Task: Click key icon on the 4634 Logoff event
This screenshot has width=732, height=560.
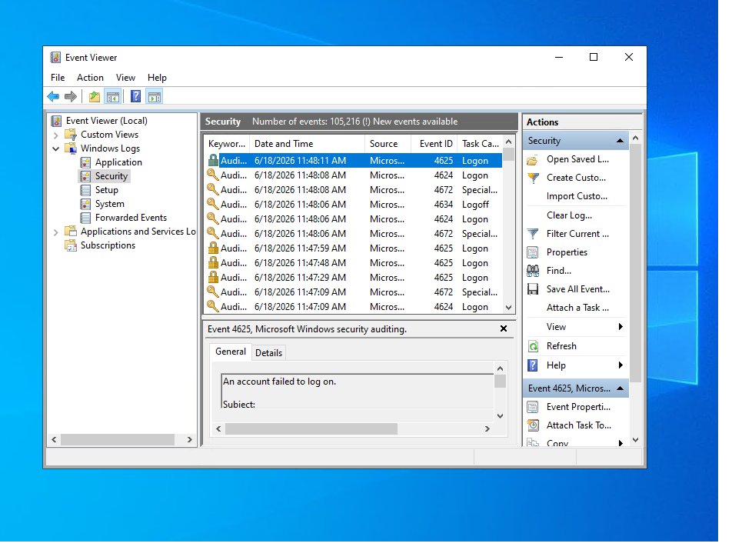Action: click(x=213, y=204)
